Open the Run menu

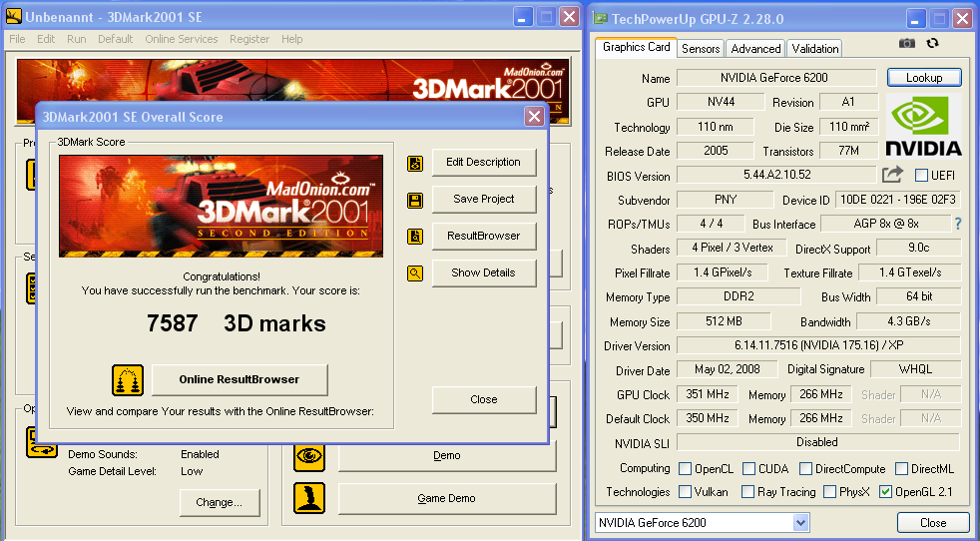[x=76, y=39]
